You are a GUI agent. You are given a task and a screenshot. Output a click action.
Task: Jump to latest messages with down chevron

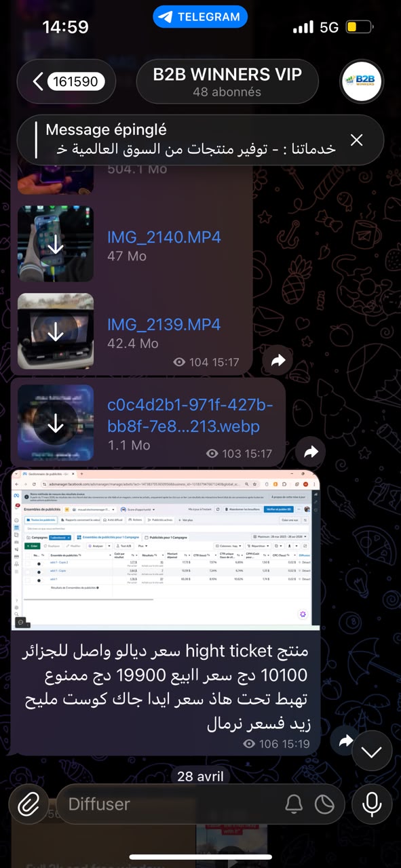372,751
